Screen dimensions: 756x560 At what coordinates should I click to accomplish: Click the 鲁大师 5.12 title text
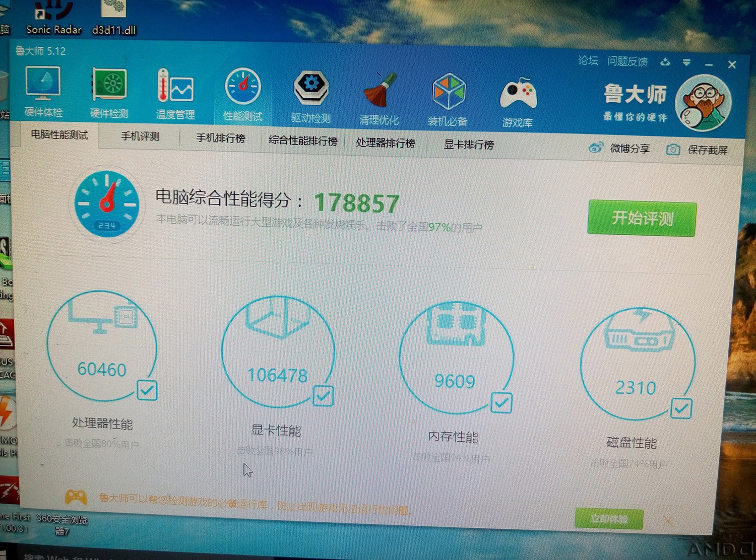point(40,51)
